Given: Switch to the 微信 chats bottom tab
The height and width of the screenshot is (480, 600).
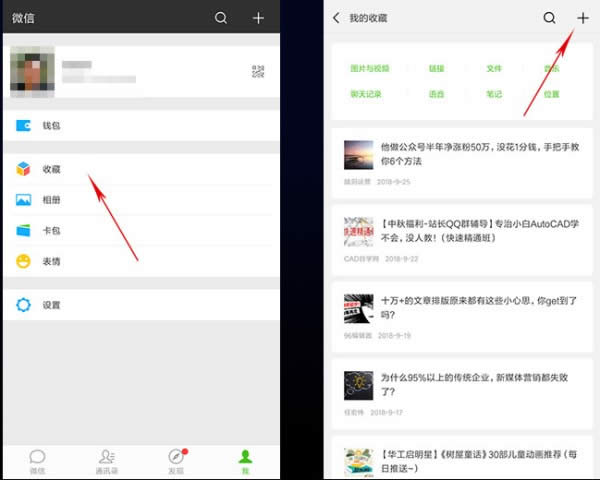Looking at the screenshot, I should pos(37,461).
